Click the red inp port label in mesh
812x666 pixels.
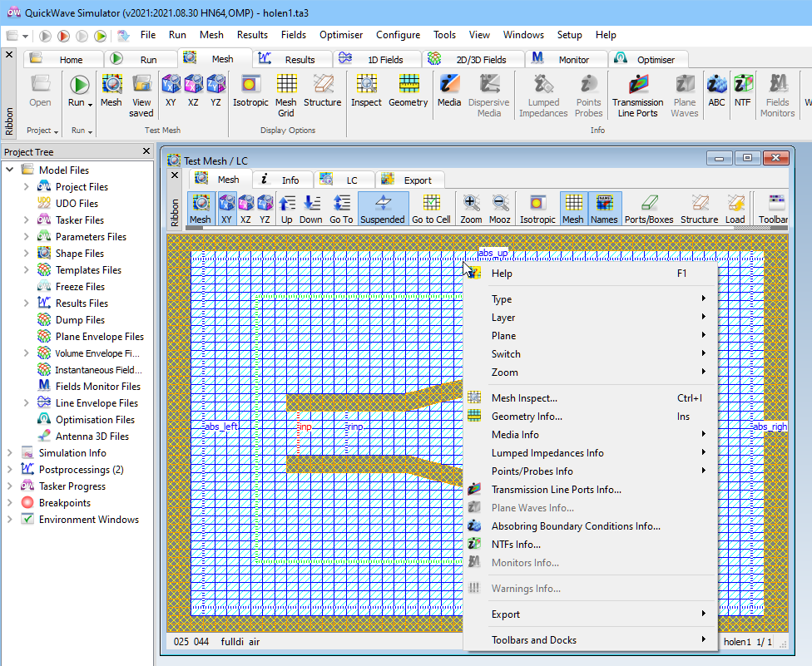click(x=305, y=427)
